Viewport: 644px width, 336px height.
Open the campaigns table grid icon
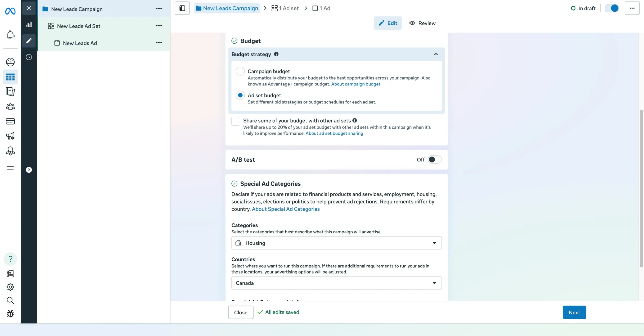click(x=10, y=77)
